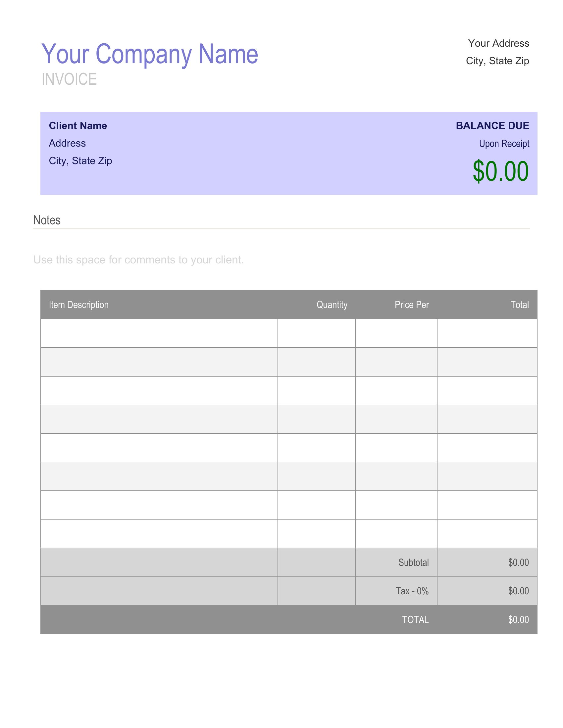Click the client Address line
The width and height of the screenshot is (563, 728).
pyautogui.click(x=67, y=143)
